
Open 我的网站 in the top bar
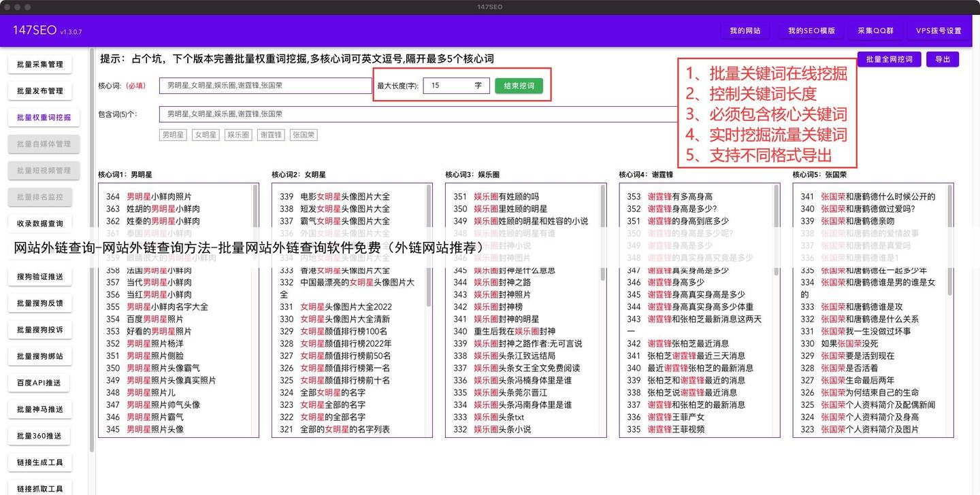[745, 31]
